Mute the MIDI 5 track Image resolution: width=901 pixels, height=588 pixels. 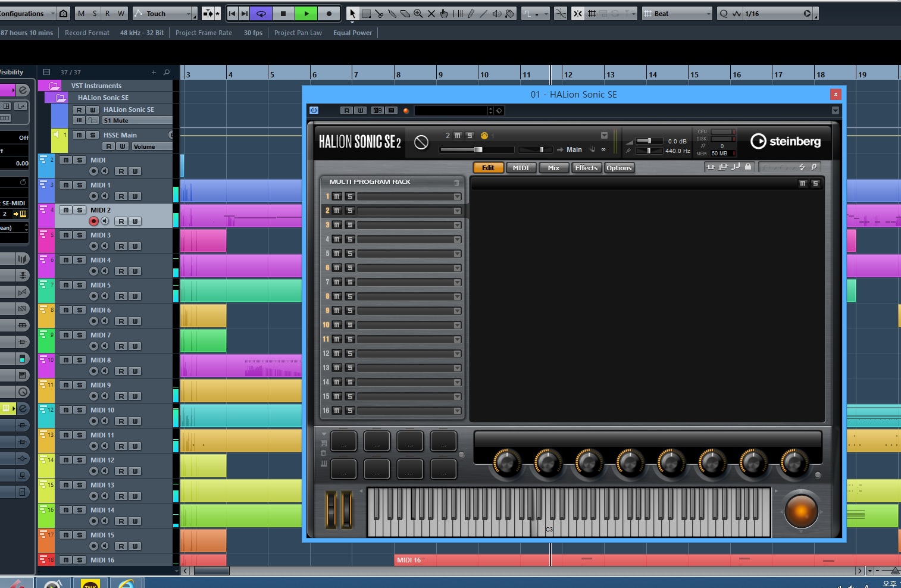tap(66, 285)
